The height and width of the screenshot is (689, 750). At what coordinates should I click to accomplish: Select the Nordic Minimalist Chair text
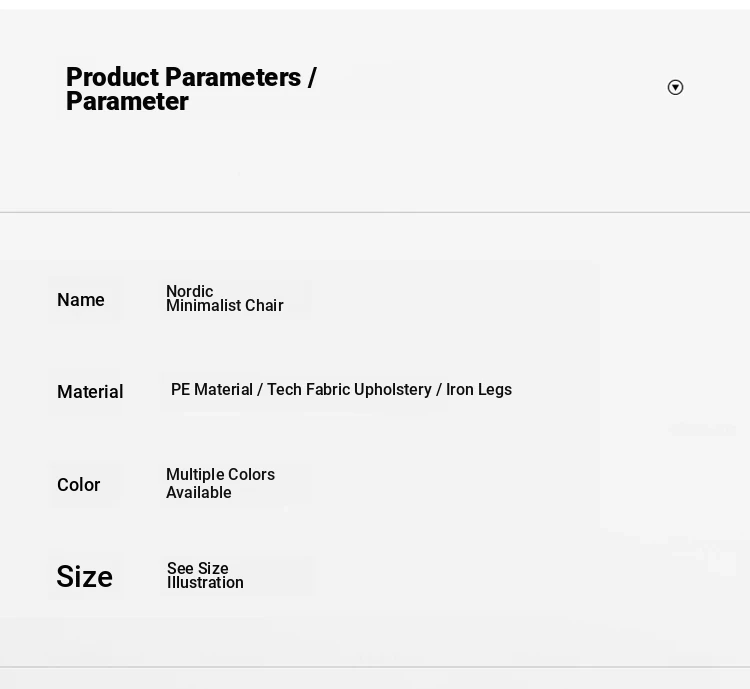pos(225,298)
